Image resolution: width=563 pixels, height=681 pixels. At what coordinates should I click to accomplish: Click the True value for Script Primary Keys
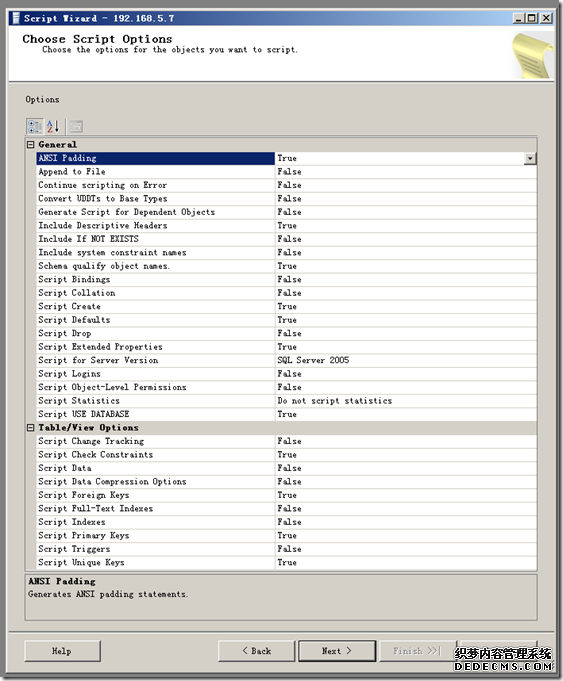pyautogui.click(x=287, y=535)
